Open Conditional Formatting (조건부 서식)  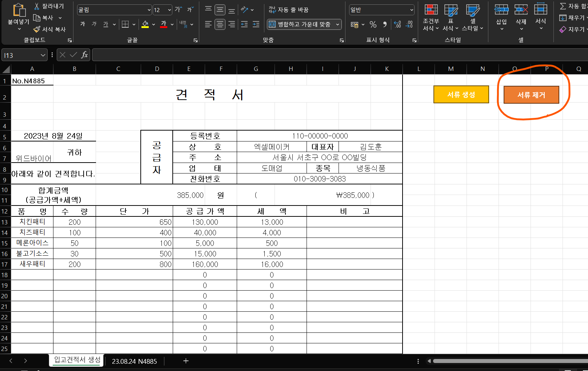click(431, 17)
